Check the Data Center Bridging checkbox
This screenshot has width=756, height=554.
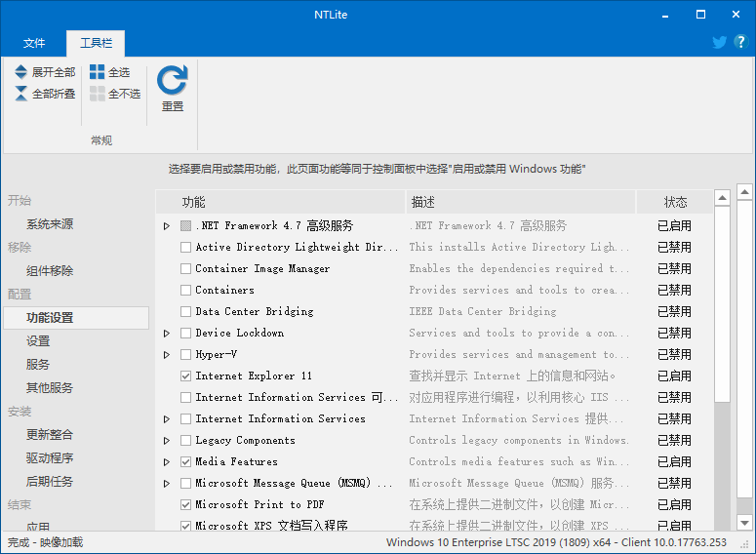[186, 311]
